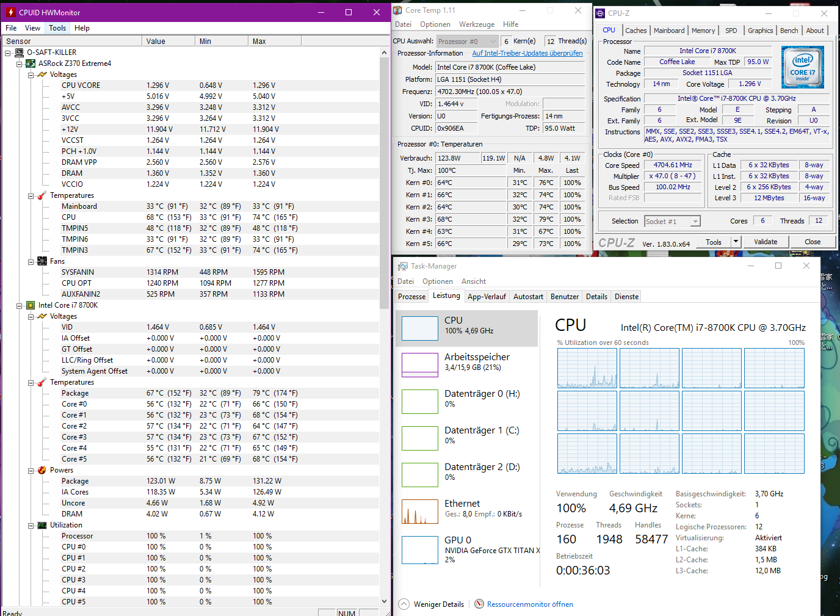Click the Intel Core i7 8700K chip icon in HWMonitor
The width and height of the screenshot is (840, 616).
click(31, 305)
